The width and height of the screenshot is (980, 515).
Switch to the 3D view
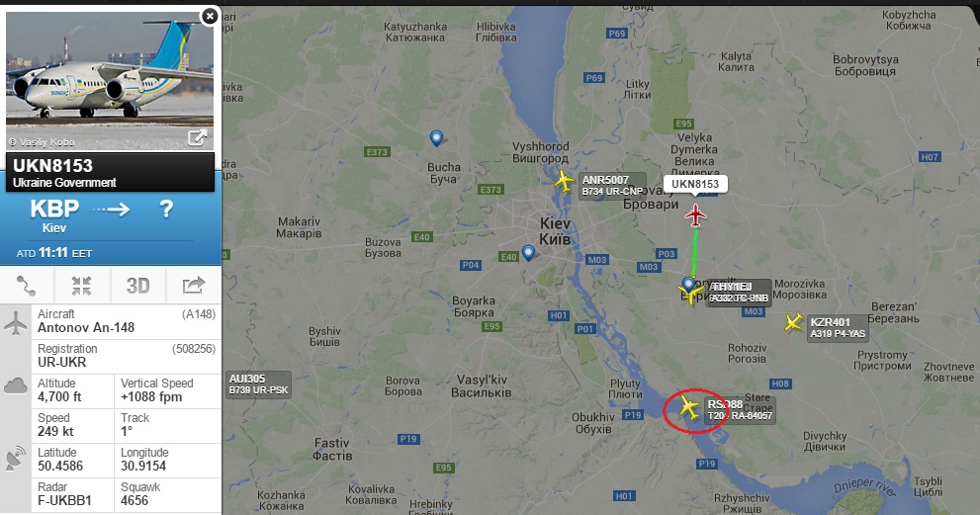pos(138,286)
